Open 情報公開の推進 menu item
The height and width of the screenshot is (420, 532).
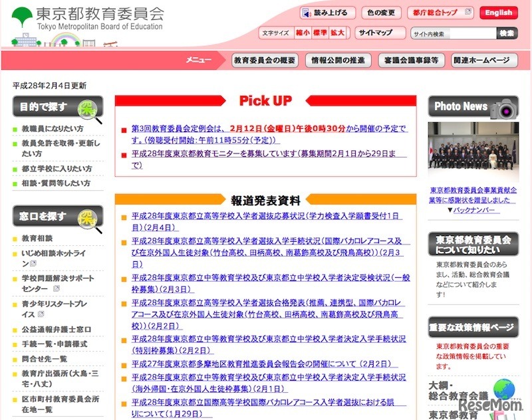tap(338, 60)
